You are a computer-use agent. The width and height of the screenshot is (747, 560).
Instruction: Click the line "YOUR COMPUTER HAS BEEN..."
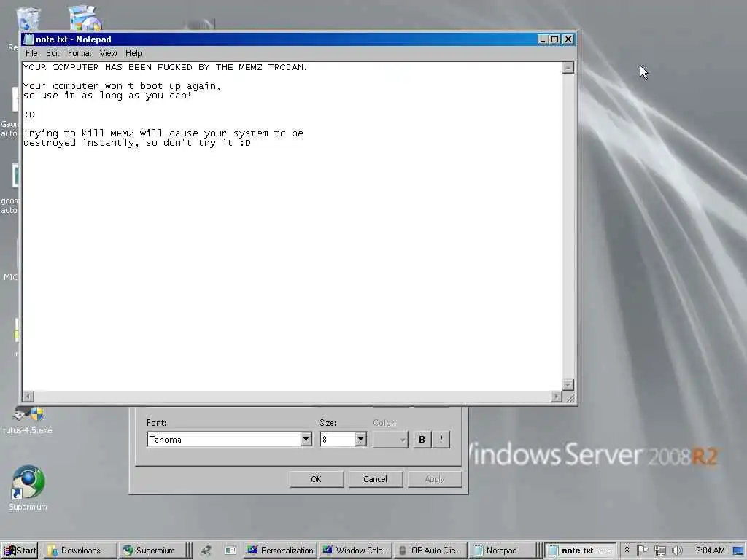pos(166,67)
